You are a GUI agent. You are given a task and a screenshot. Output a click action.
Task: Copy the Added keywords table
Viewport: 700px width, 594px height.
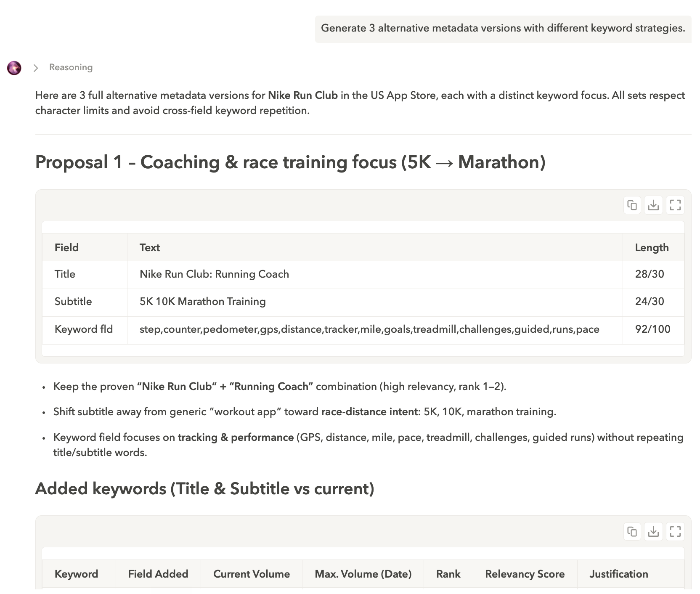coord(632,531)
